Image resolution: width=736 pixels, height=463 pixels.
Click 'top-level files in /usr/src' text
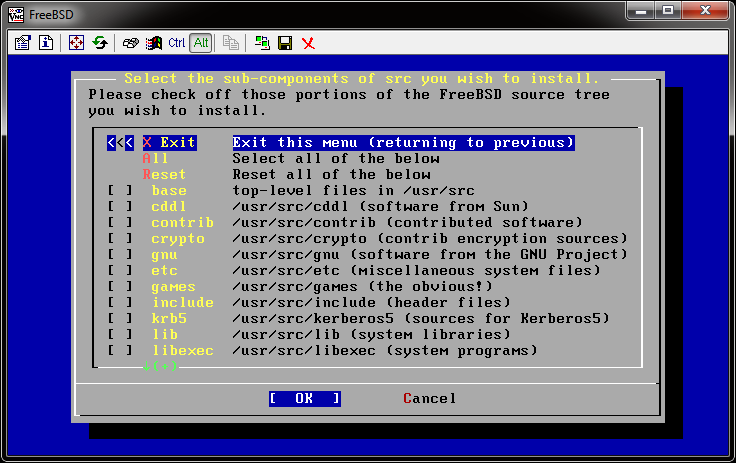coord(353,191)
